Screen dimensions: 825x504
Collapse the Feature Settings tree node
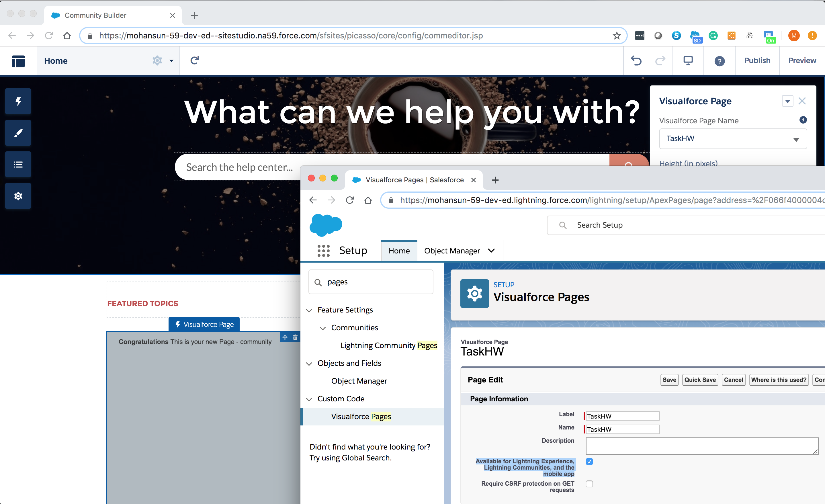point(309,310)
